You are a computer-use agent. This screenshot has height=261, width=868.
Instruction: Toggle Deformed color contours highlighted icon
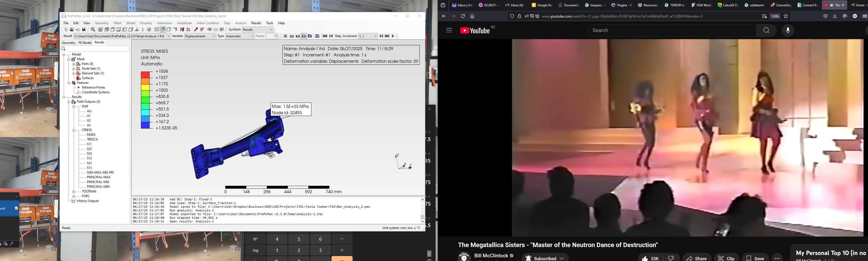pos(304,36)
